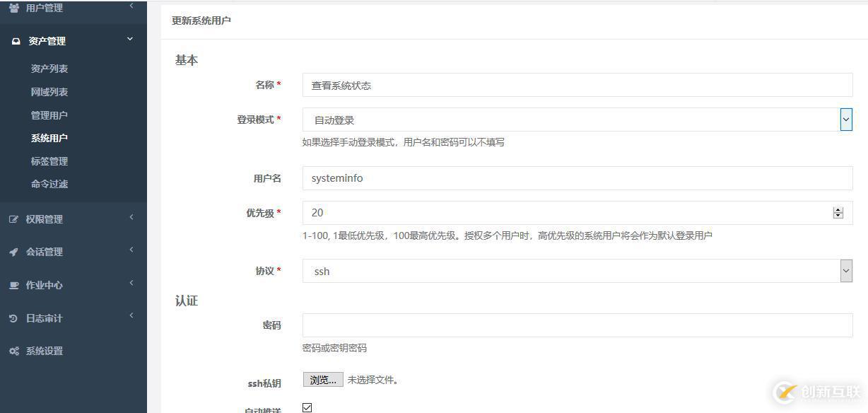Expand the 会话管理 sidebar section
This screenshot has height=413, width=868.
pyautogui.click(x=131, y=252)
